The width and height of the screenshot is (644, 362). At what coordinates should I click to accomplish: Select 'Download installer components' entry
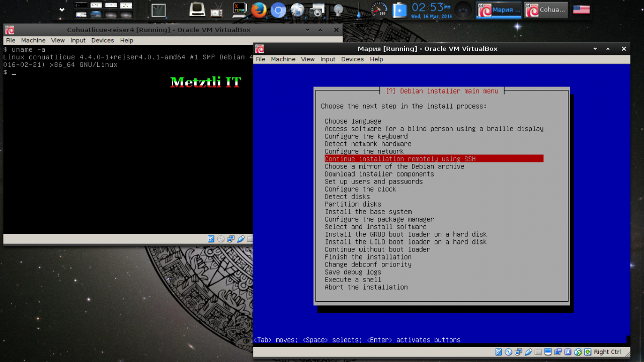[x=379, y=174]
